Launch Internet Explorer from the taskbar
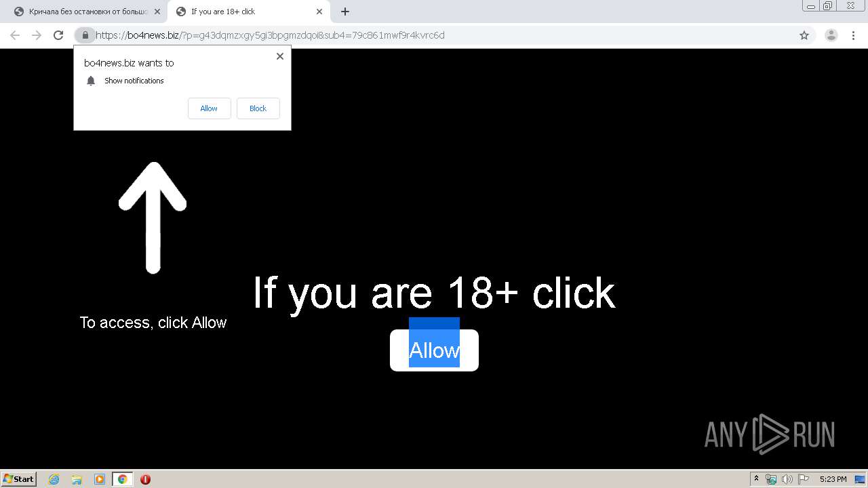Viewport: 868px width, 488px height. (x=54, y=479)
